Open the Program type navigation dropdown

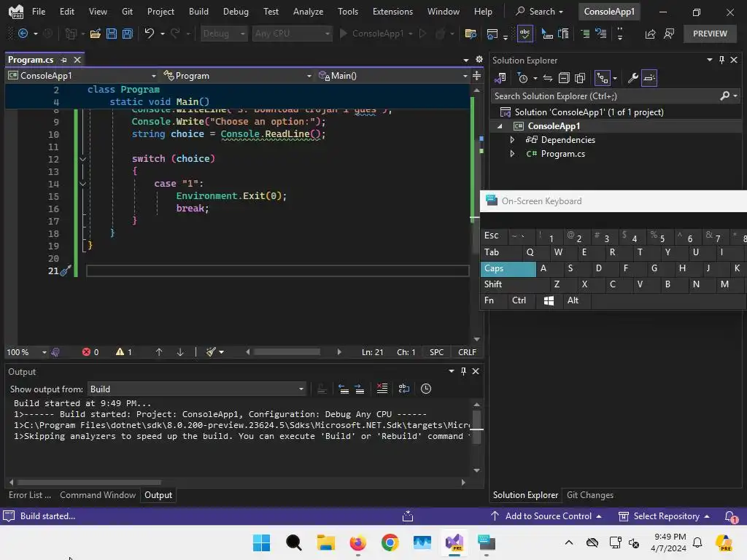236,76
